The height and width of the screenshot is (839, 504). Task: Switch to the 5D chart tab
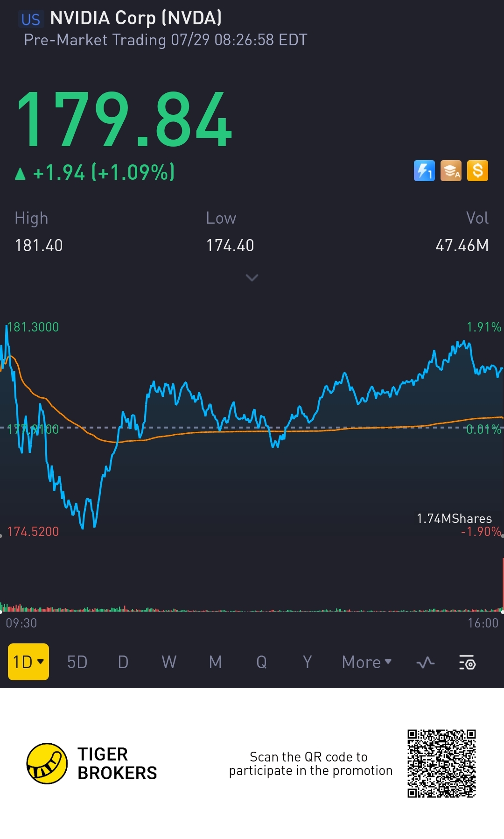click(x=77, y=662)
